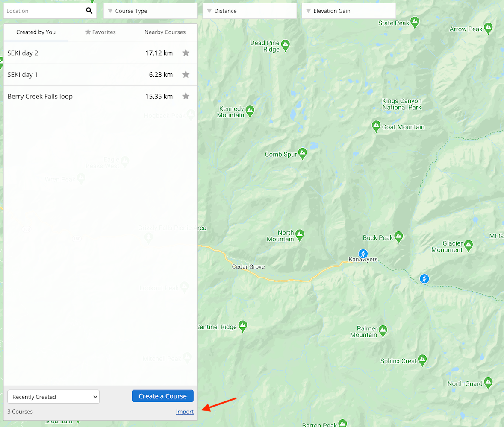The height and width of the screenshot is (427, 504).
Task: Open the Nearby Courses tab
Action: point(165,32)
